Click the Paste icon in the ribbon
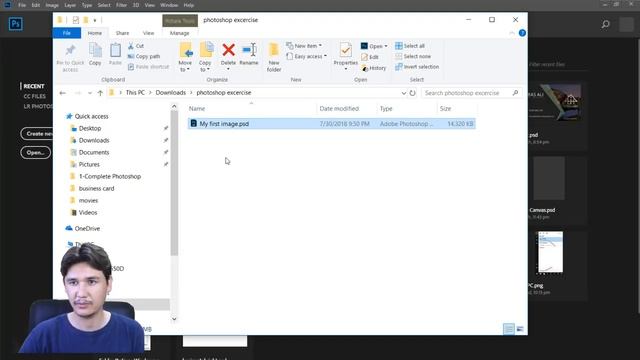This screenshot has width=640, height=360. (x=115, y=54)
